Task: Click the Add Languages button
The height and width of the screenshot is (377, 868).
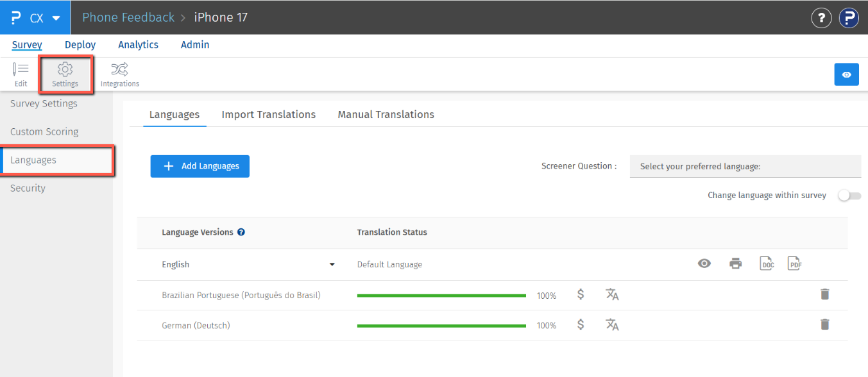Action: tap(200, 166)
